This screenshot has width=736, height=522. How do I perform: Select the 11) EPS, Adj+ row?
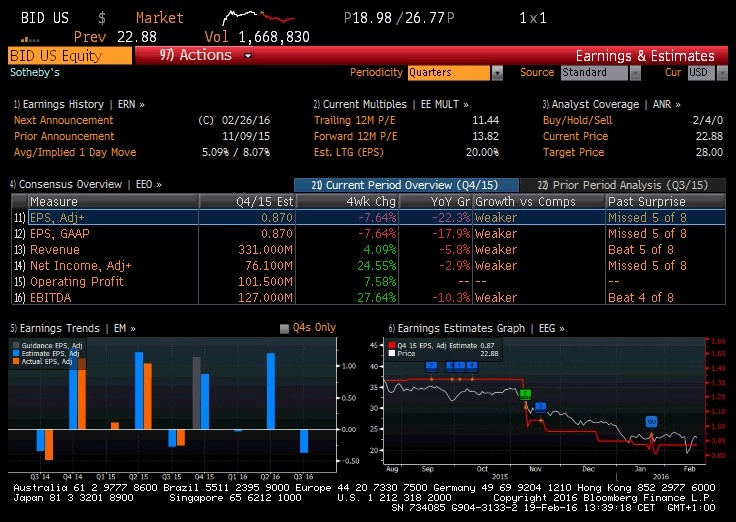[x=368, y=217]
